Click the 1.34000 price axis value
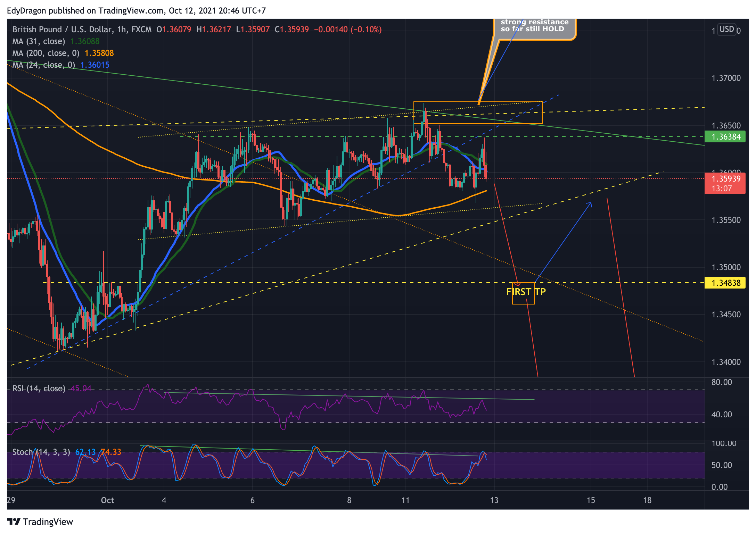Screen dimensions: 756x534 click(x=726, y=362)
